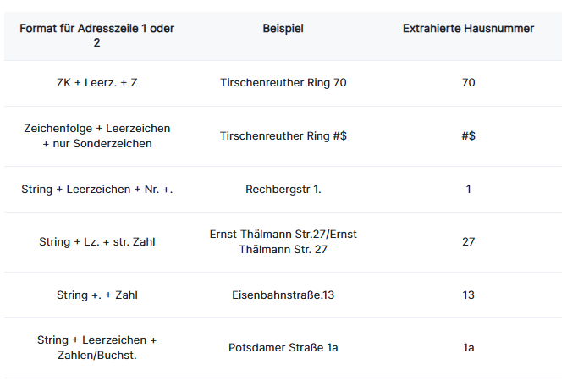Image resolution: width=567 pixels, height=392 pixels.
Task: Select the 'ZK + Leerz. + Z' cell
Action: click(x=97, y=83)
